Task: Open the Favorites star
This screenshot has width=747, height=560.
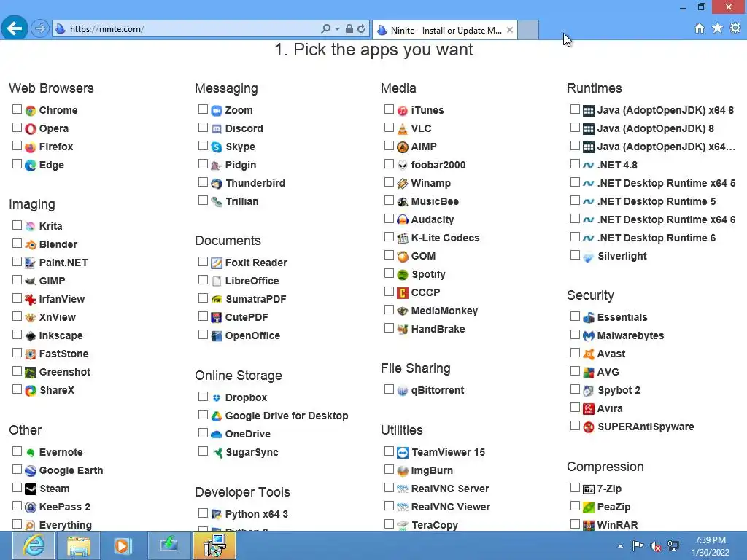Action: (717, 28)
